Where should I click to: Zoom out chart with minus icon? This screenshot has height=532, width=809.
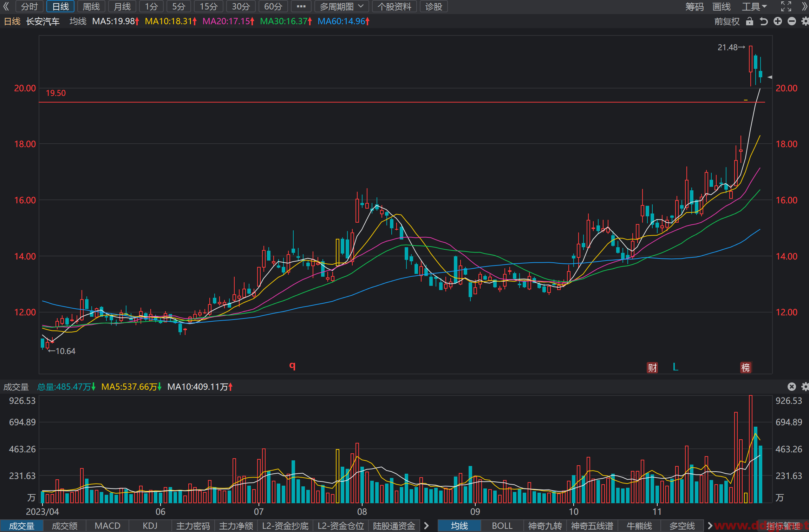792,21
